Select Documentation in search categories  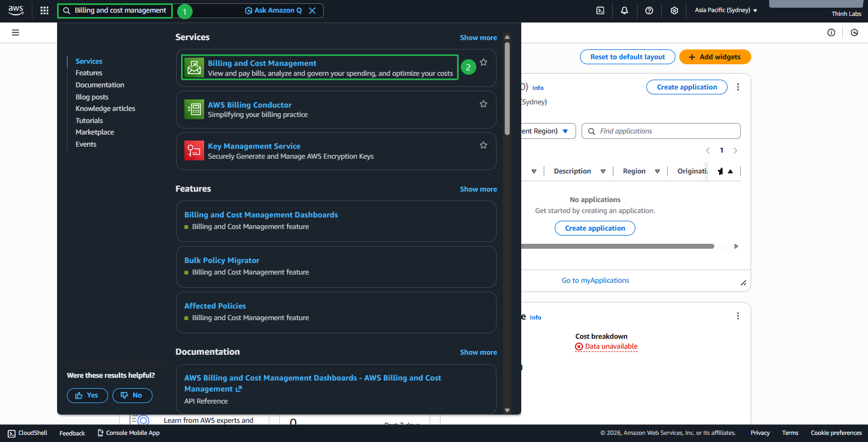(100, 85)
